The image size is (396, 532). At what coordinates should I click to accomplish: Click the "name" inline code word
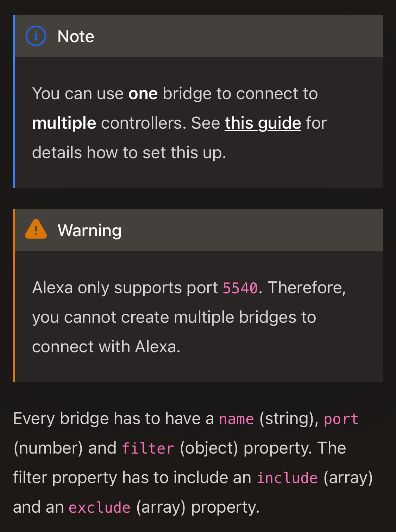coord(236,419)
